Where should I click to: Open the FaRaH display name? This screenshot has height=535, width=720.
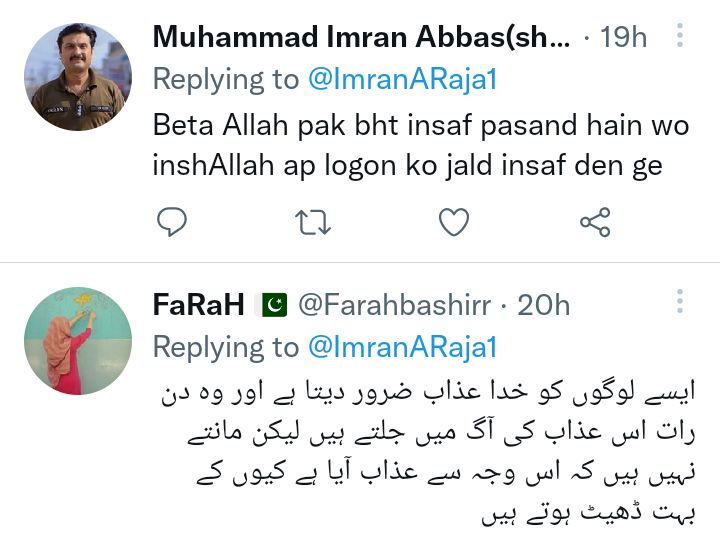pyautogui.click(x=198, y=304)
